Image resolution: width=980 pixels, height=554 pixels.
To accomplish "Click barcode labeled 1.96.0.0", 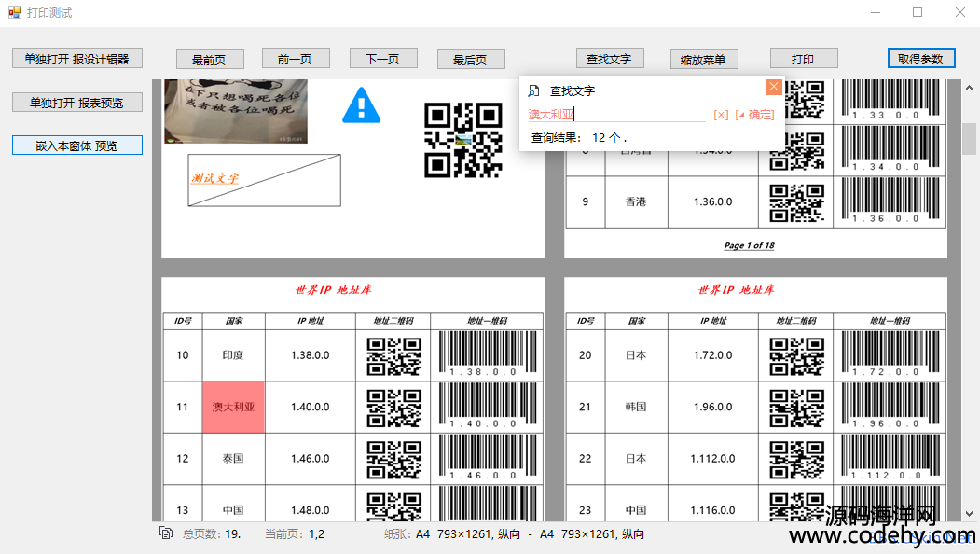I will [x=890, y=406].
